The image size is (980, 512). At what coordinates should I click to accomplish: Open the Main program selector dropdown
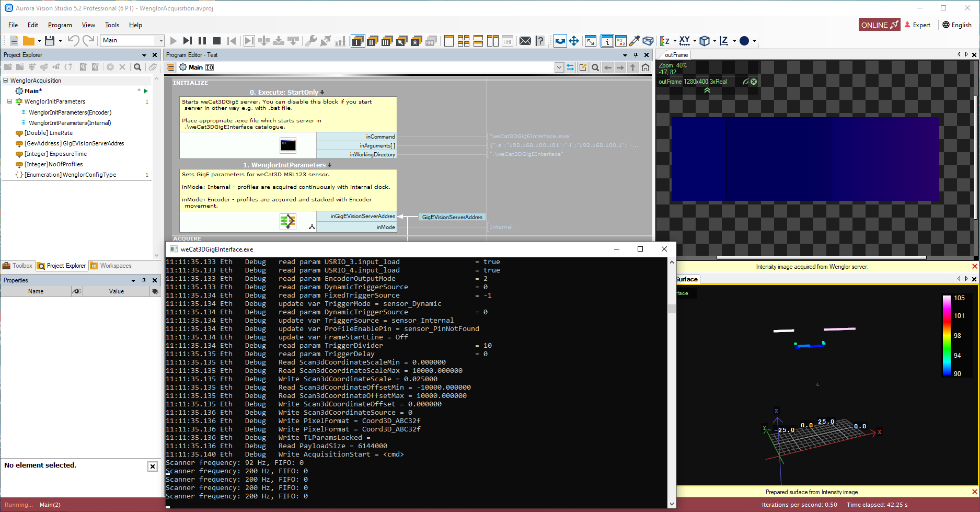coord(160,41)
